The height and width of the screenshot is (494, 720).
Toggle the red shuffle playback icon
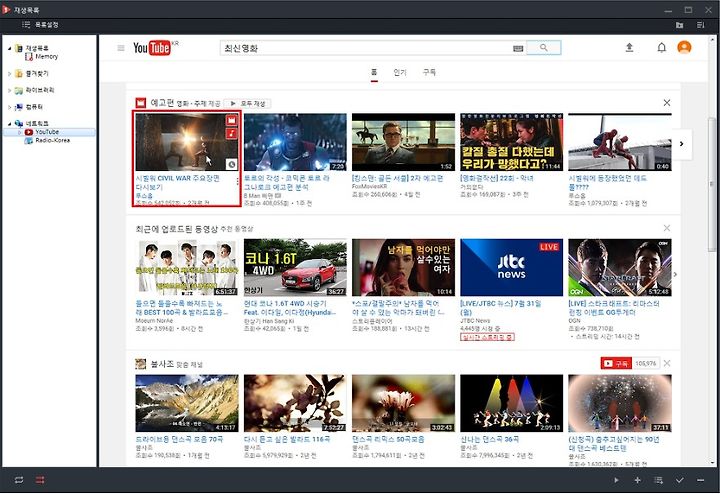pos(40,480)
